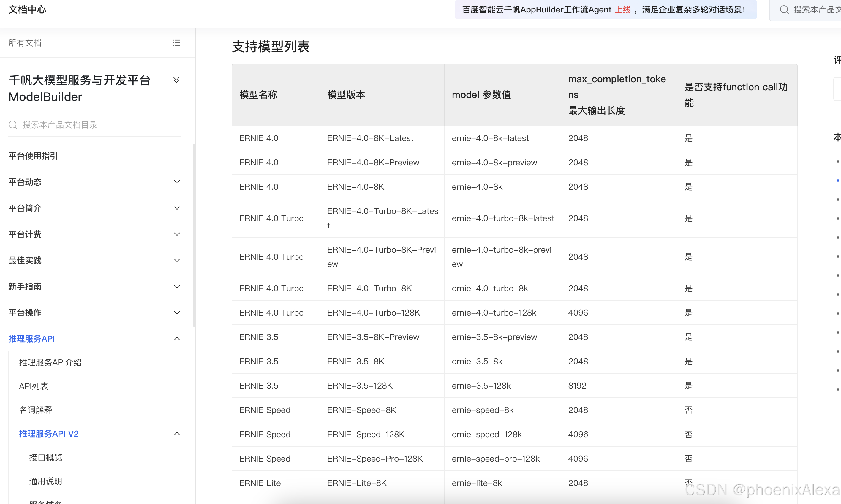Click the ERNIE-4.0-8K-Latest version cell
841x504 pixels.
[x=382, y=138]
